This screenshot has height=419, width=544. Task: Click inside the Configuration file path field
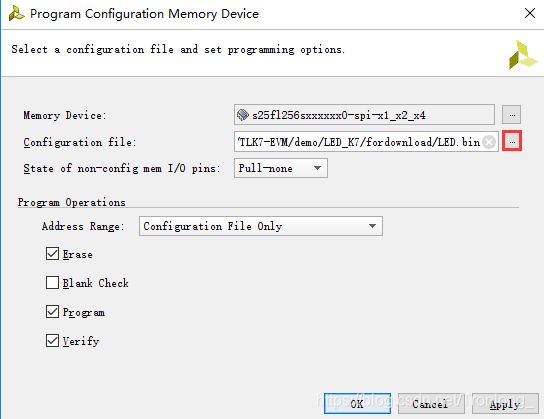[359, 142]
